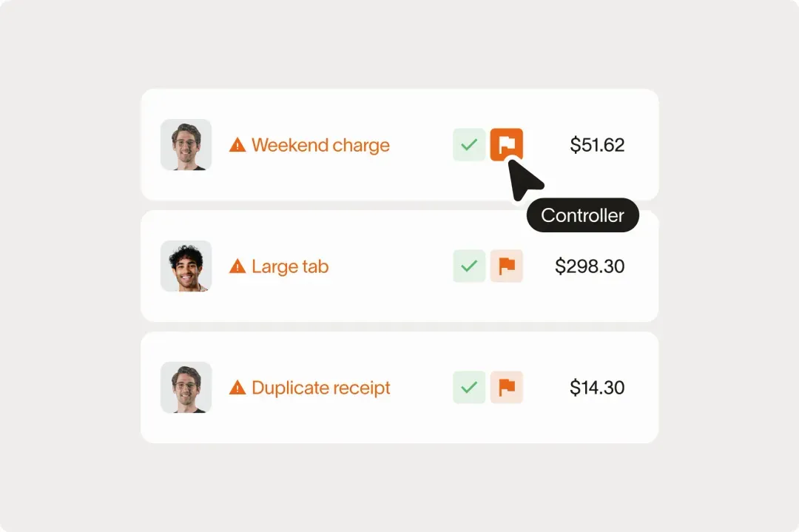Select the $298.30 amount
799x532 pixels.
click(590, 266)
